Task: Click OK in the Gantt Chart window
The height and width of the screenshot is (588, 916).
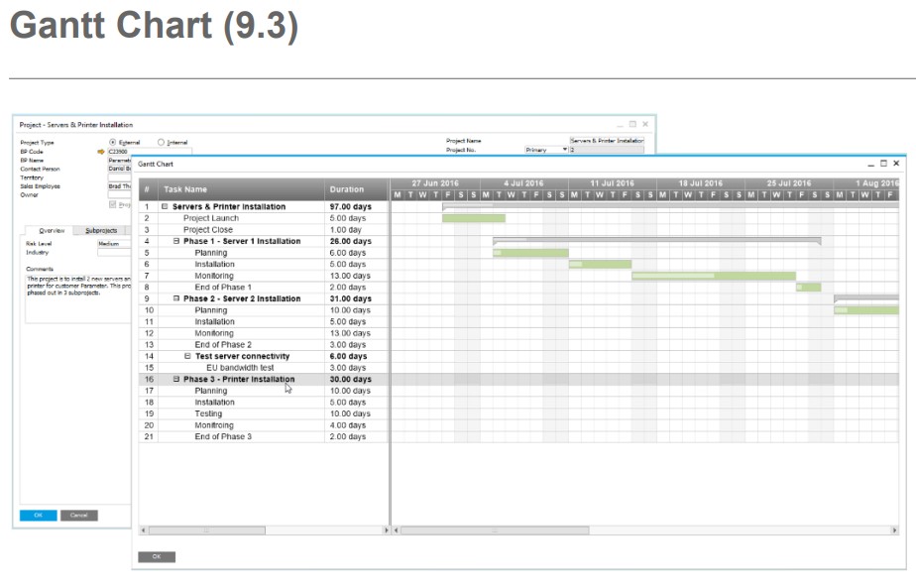Action: (x=156, y=556)
